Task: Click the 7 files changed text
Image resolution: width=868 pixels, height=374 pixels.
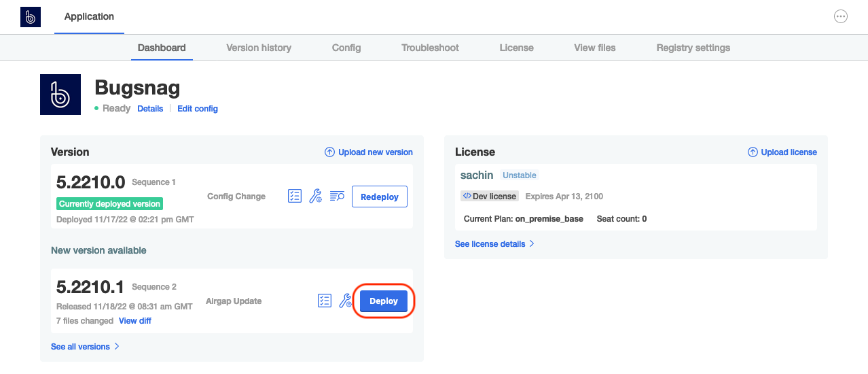Action: [x=85, y=321]
